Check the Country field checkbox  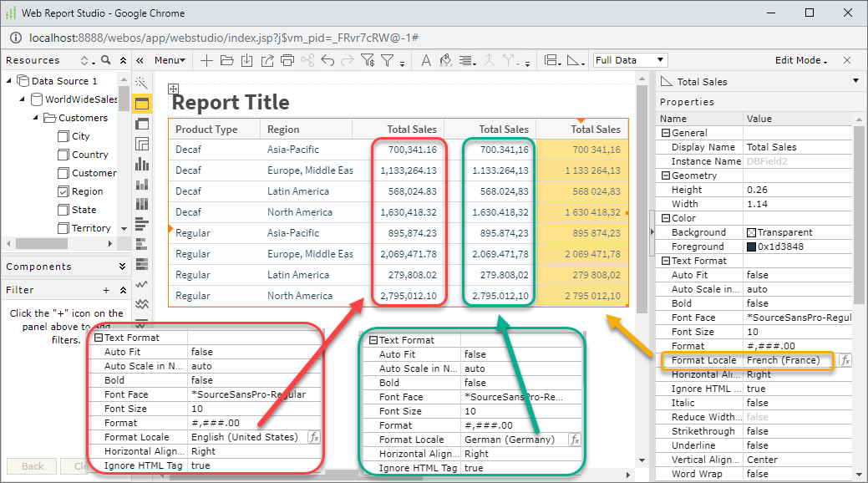pyautogui.click(x=63, y=155)
